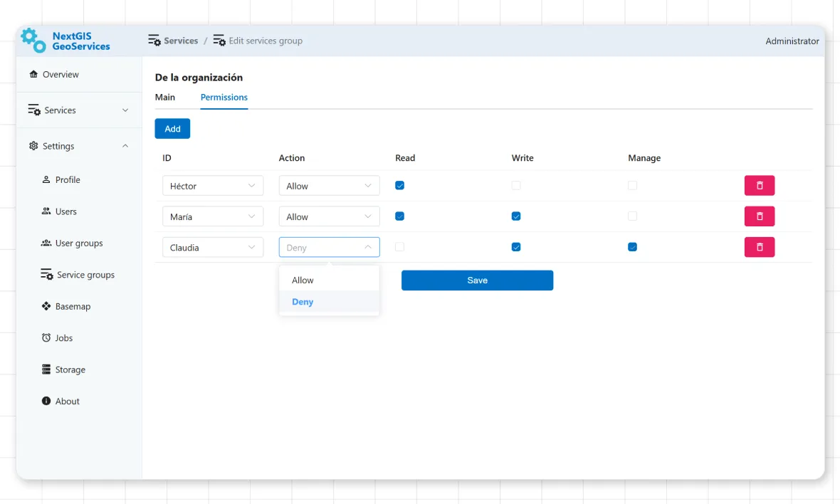
Task: Open the Claudia ID dropdown
Action: 213,248
